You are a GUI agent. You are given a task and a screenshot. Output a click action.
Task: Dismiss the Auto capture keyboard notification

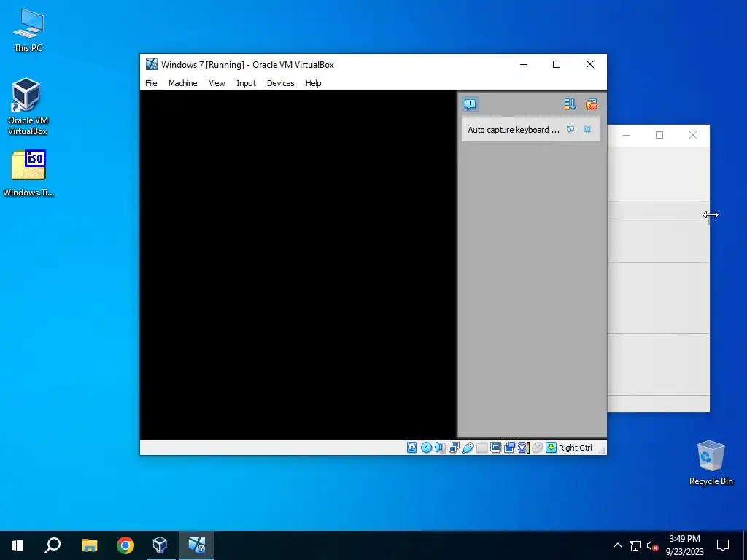click(x=587, y=129)
